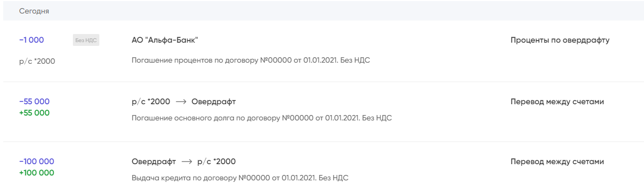644x196 pixels.
Task: Select the -1 000 amount
Action: [32, 40]
